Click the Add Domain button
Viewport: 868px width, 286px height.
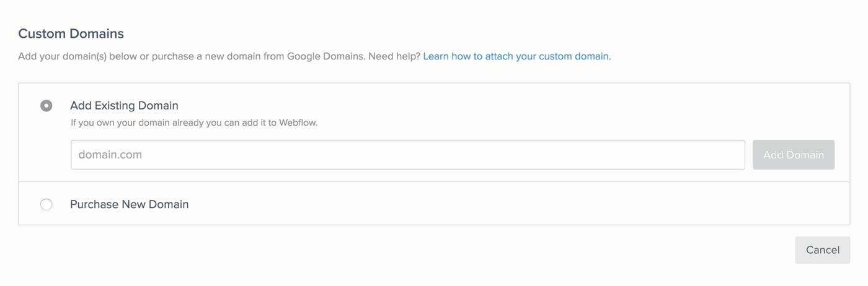[x=794, y=155]
